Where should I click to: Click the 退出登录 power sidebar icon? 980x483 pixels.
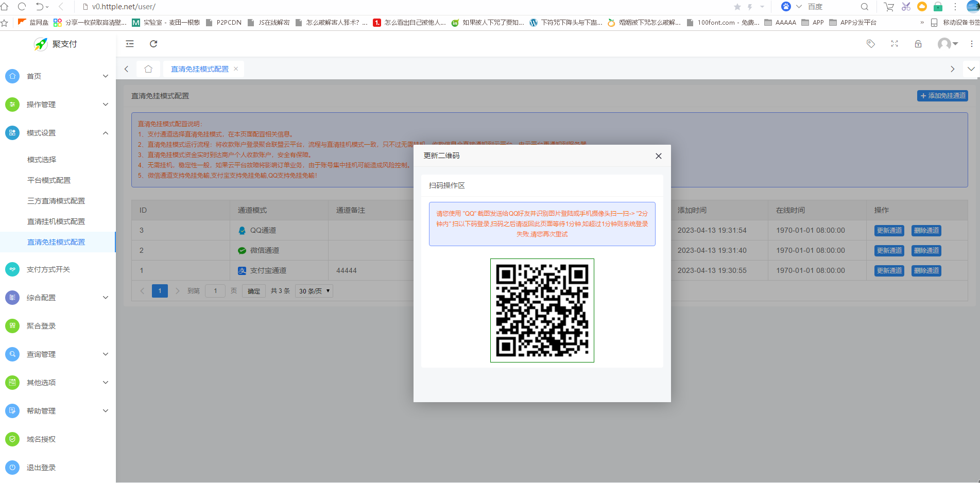point(12,468)
